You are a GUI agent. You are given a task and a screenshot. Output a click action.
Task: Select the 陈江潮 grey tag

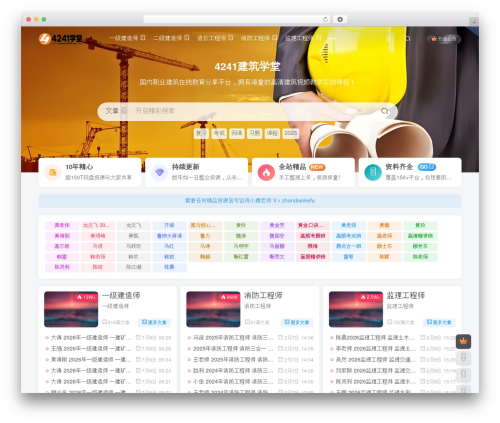click(x=134, y=267)
